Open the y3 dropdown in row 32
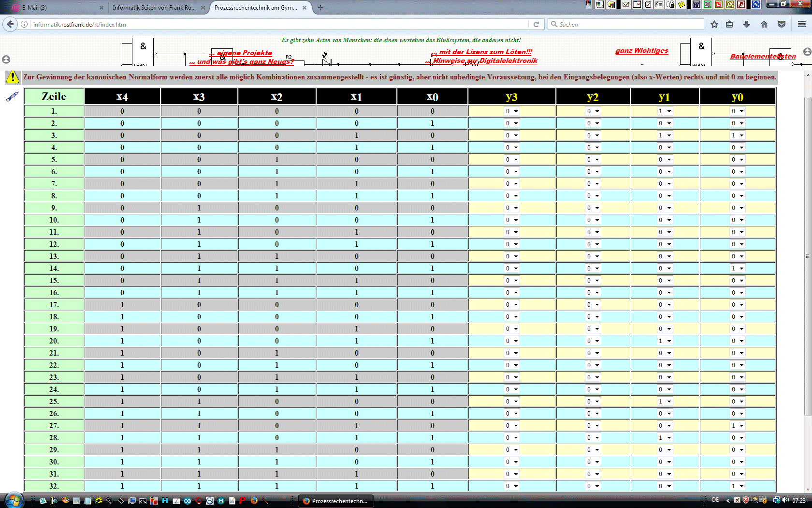 (511, 486)
